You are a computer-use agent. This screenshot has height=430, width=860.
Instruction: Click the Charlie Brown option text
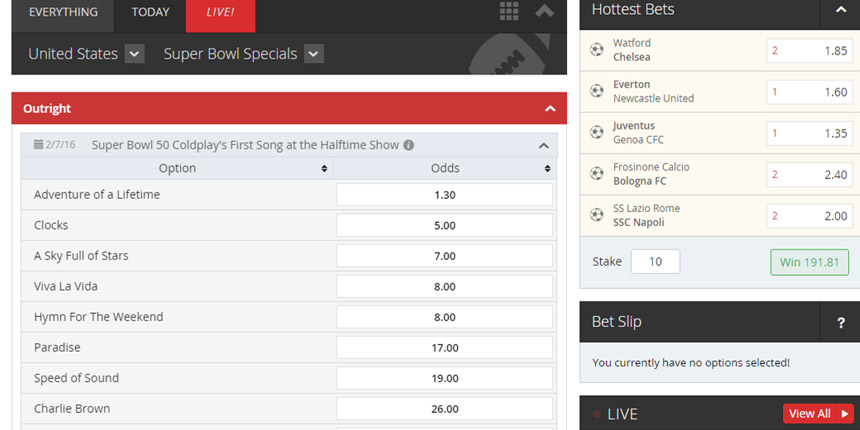coord(72,409)
